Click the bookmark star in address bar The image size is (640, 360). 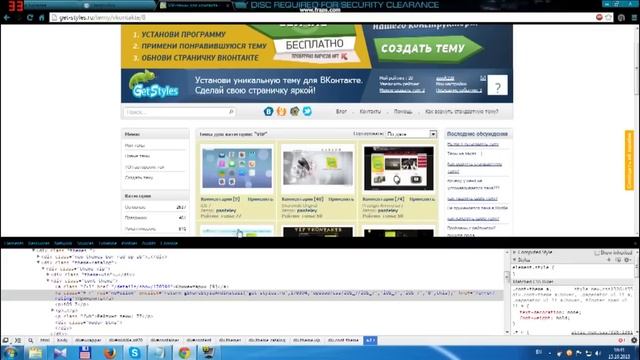[609, 18]
